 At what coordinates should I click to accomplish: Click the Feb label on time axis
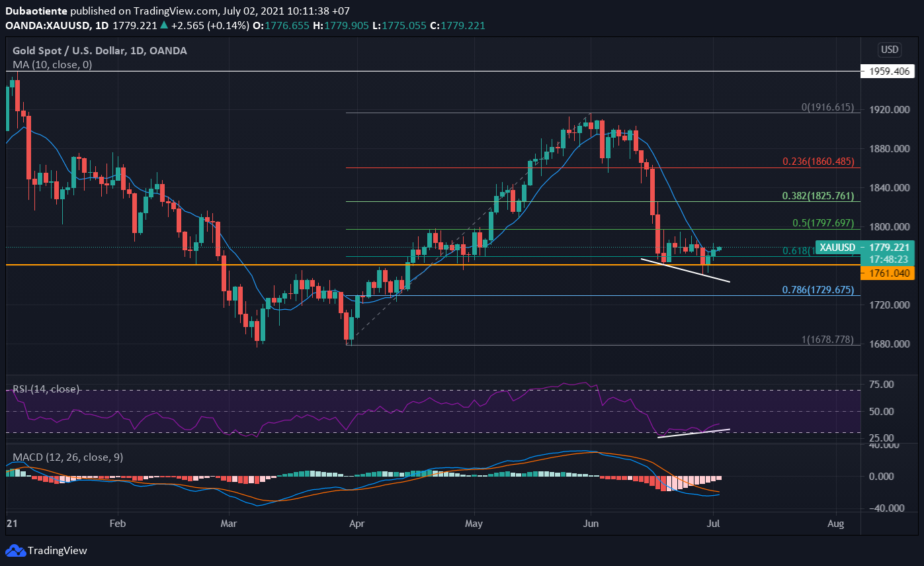point(117,523)
